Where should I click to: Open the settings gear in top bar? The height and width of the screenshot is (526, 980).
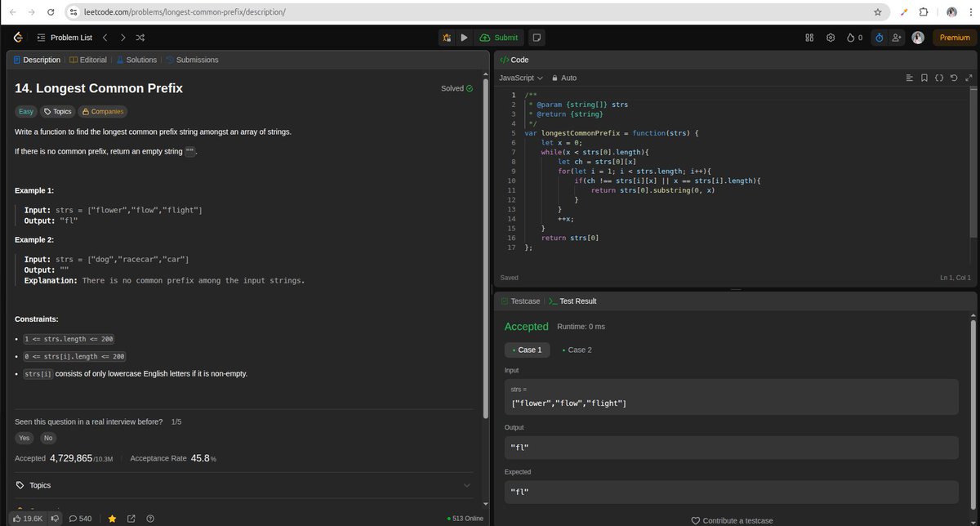click(831, 38)
